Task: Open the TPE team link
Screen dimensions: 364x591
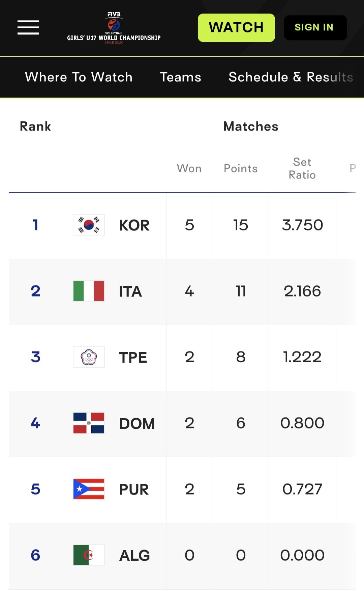Action: pyautogui.click(x=133, y=358)
